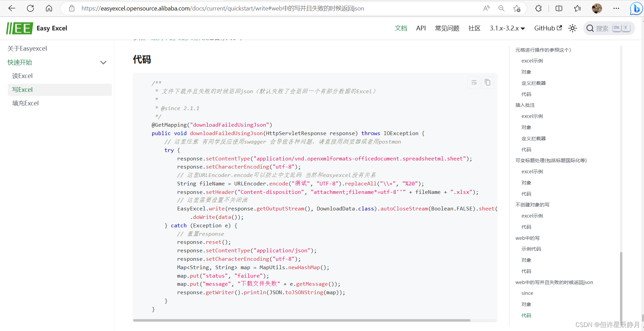Open browser settings via ellipsis menu
Viewport: 644px width, 331px height.
pyautogui.click(x=616, y=8)
